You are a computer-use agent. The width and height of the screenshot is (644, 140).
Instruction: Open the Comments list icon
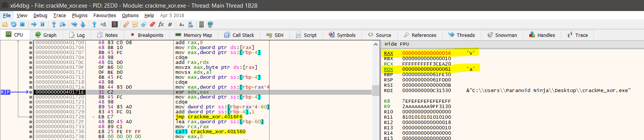135,24
